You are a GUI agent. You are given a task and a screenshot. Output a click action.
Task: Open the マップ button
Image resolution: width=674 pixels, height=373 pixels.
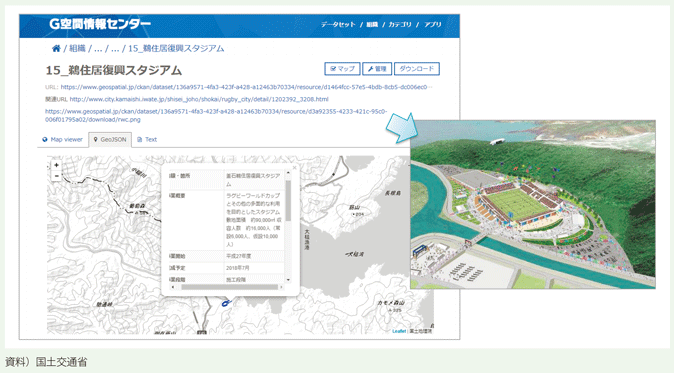pyautogui.click(x=342, y=69)
